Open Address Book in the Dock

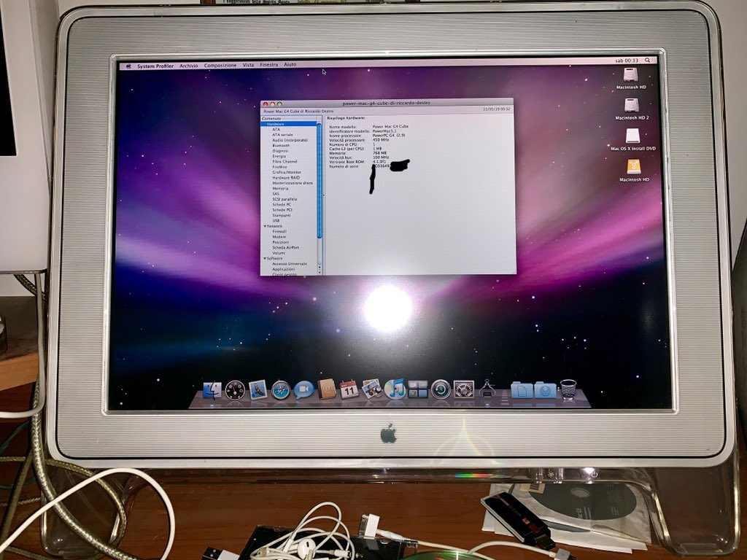coord(327,389)
